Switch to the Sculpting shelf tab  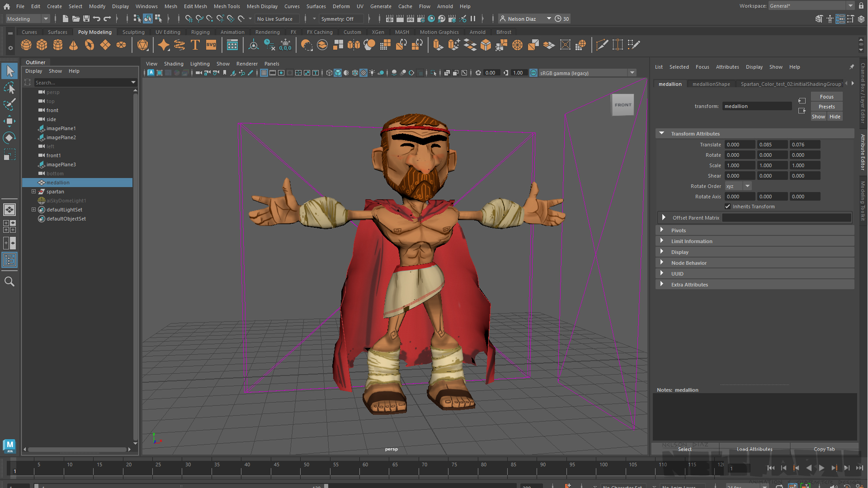[133, 32]
